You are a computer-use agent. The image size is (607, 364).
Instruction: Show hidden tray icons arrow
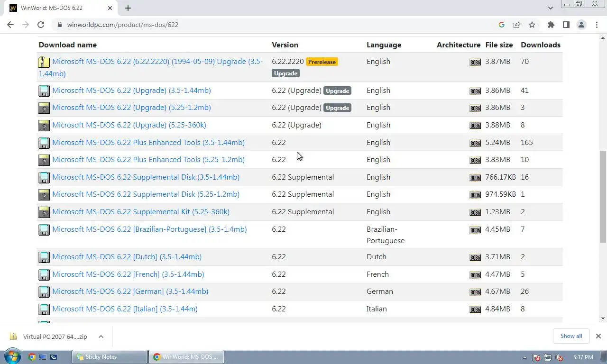pyautogui.click(x=524, y=357)
